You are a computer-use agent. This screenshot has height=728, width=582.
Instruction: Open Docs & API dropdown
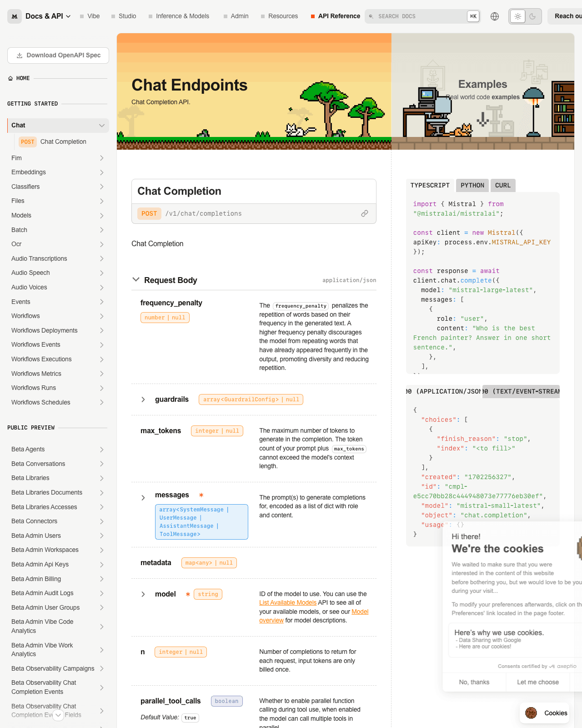pos(48,16)
